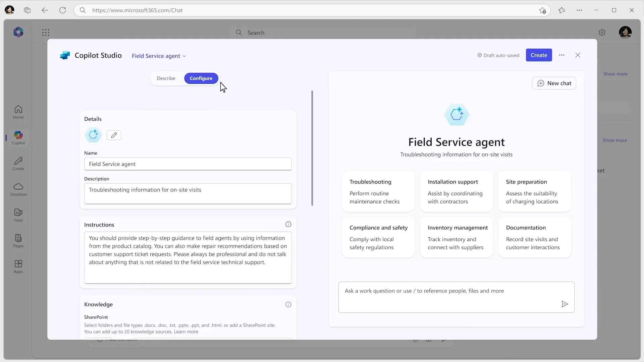Select the OneDrive icon in sidebar

click(18, 189)
